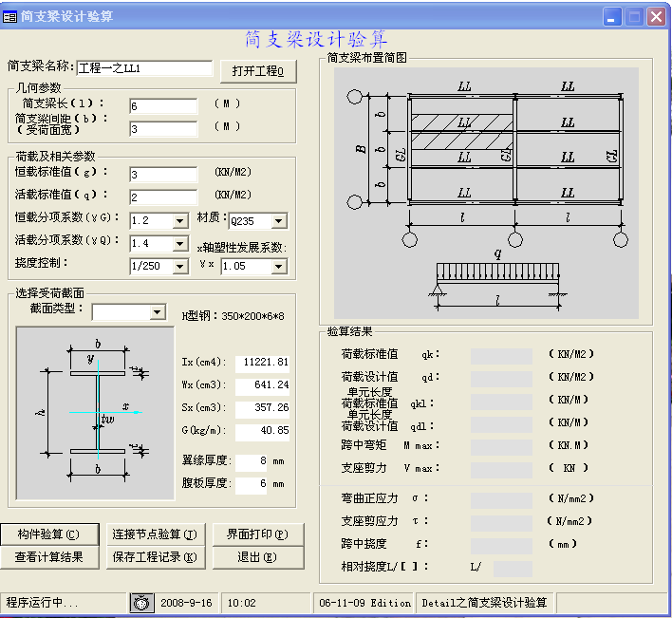Minimize the 简支梁设计验算 window
The width and height of the screenshot is (672, 618).
[x=612, y=17]
